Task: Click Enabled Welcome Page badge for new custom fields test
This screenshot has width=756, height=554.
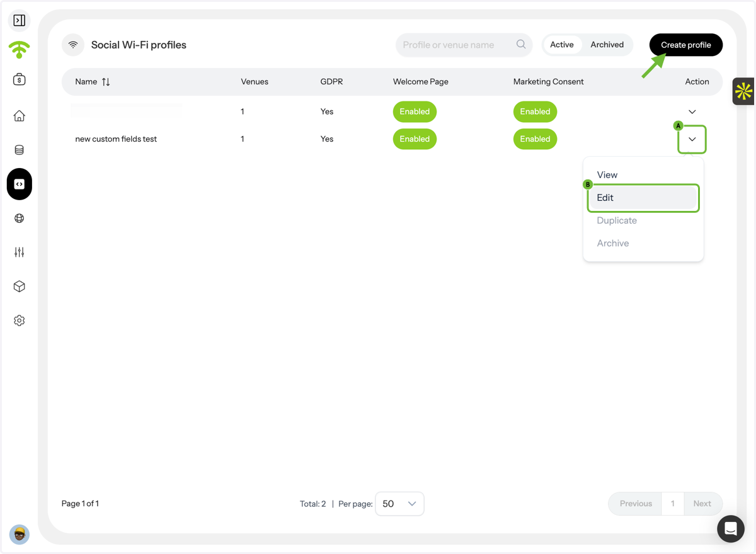Action: 415,139
